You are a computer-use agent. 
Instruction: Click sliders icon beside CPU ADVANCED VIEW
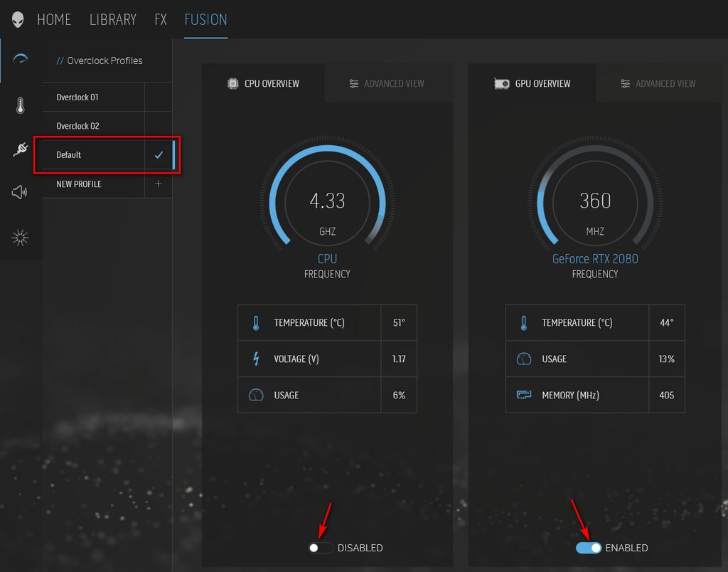(354, 84)
